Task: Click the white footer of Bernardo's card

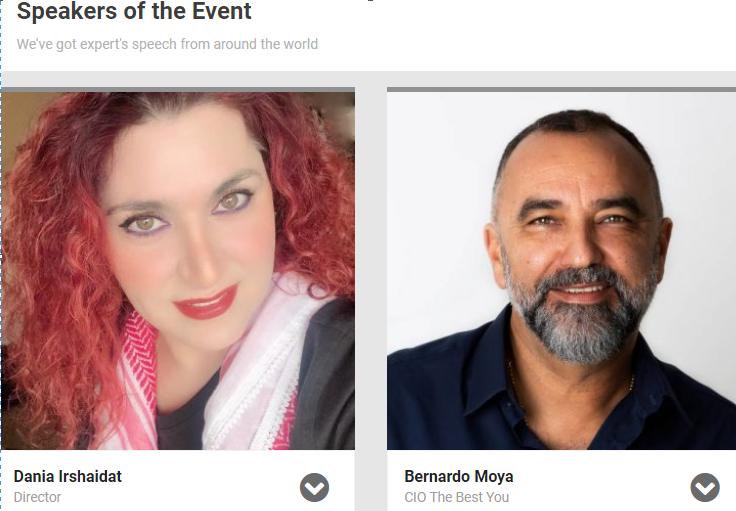Action: pos(561,480)
